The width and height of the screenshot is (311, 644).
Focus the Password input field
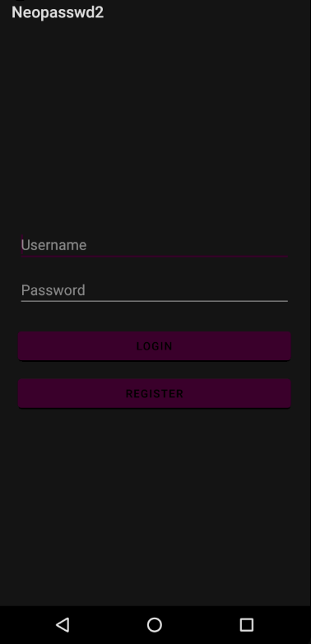tap(155, 290)
